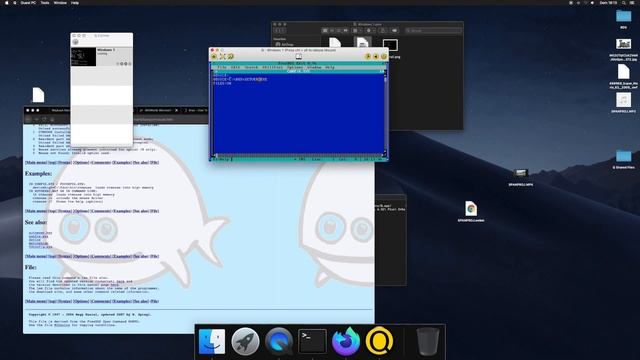The height and width of the screenshot is (360, 640).
Task: Open the Guest PC application menu
Action: tap(28, 2)
